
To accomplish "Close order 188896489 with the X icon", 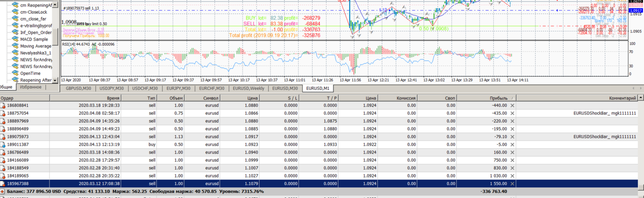I will coord(512,128).
